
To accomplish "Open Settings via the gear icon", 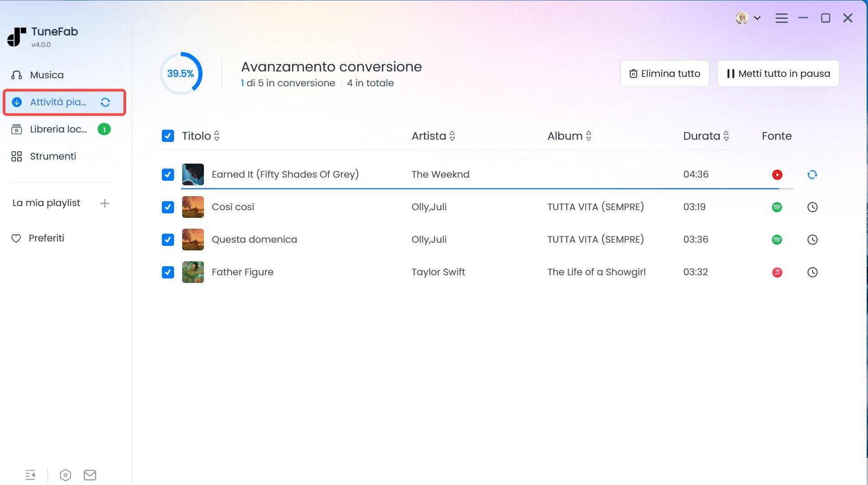I will click(x=65, y=475).
